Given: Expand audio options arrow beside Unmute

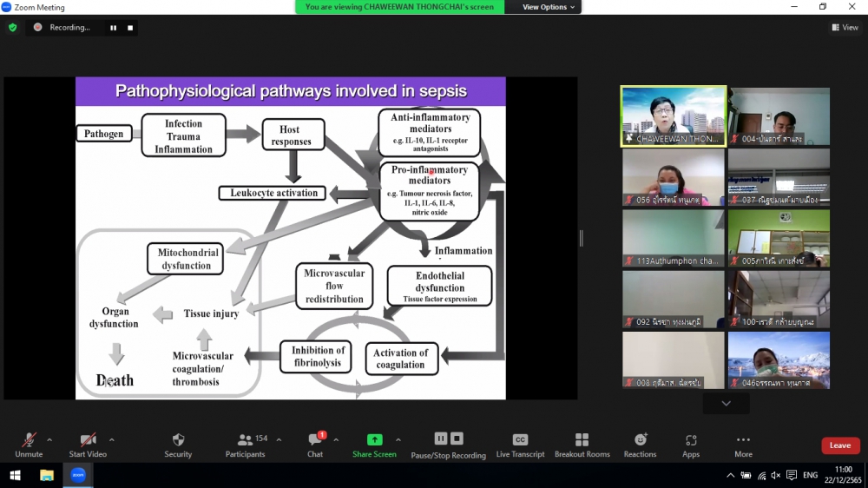Looking at the screenshot, I should [49, 439].
